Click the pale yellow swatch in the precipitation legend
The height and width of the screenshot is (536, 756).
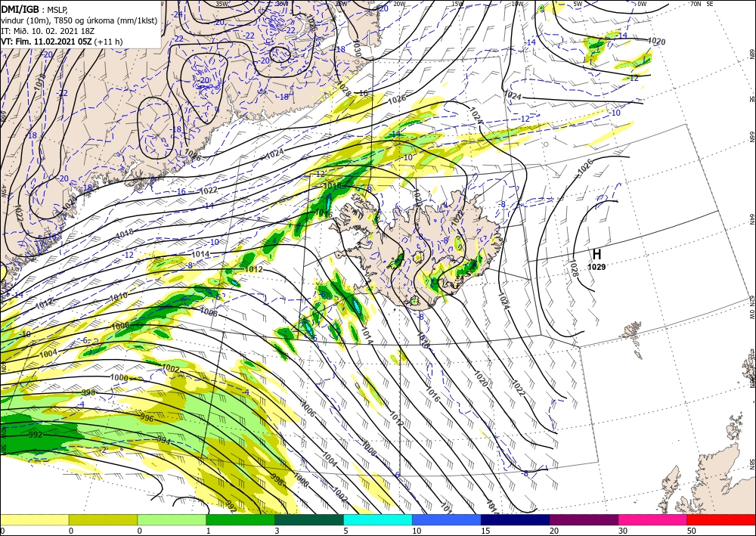34,519
